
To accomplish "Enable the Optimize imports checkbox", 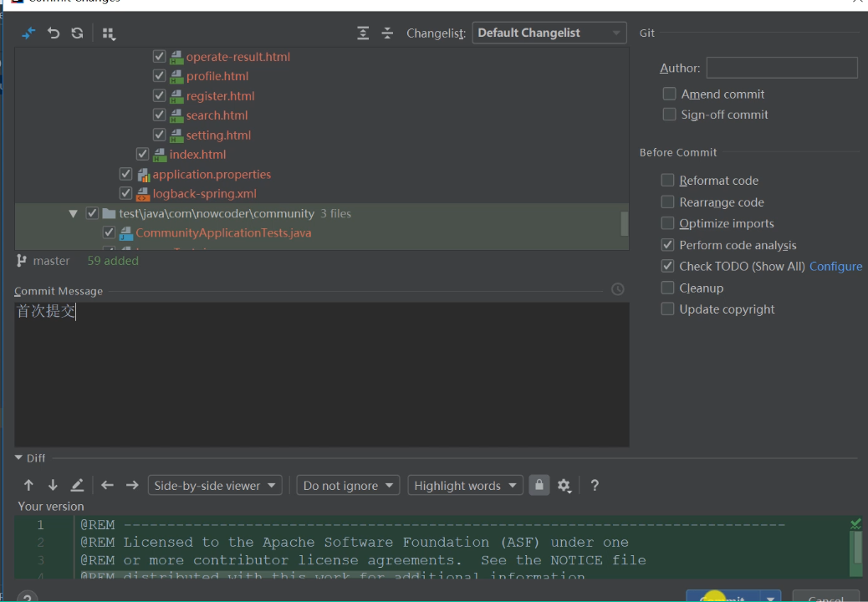I will (x=667, y=223).
